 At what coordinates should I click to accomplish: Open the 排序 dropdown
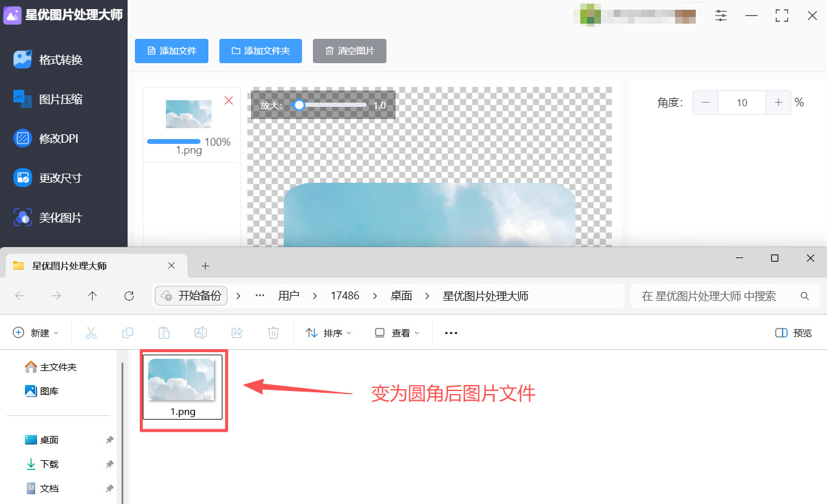329,333
